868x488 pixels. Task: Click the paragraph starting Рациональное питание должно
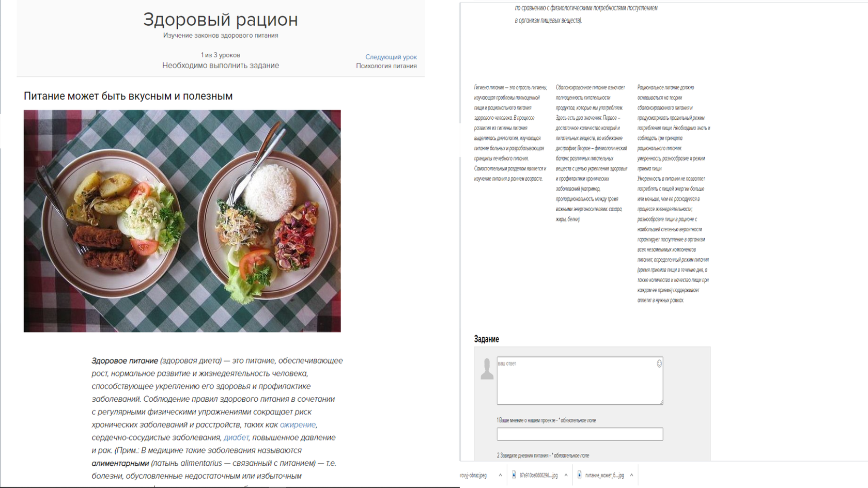pyautogui.click(x=674, y=128)
